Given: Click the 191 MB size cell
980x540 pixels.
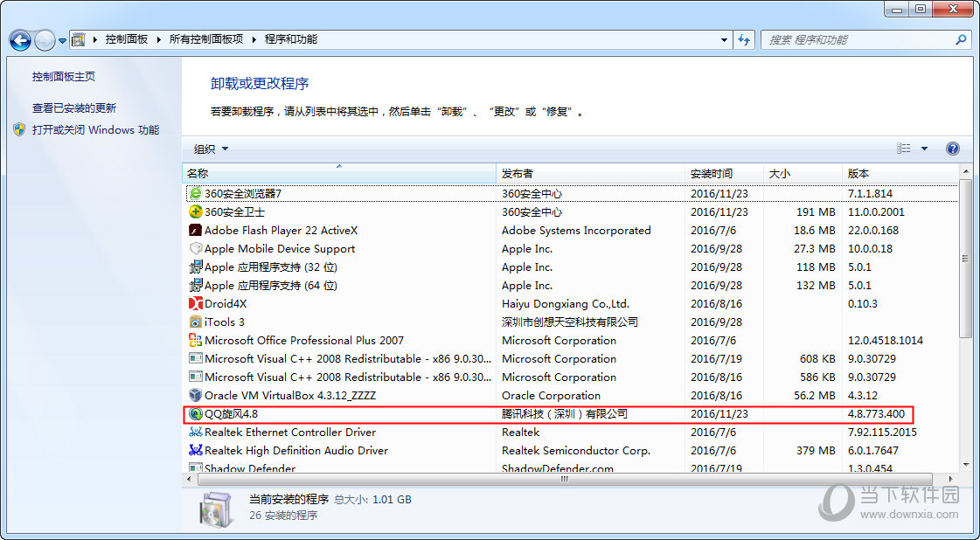Looking at the screenshot, I should tap(815, 211).
